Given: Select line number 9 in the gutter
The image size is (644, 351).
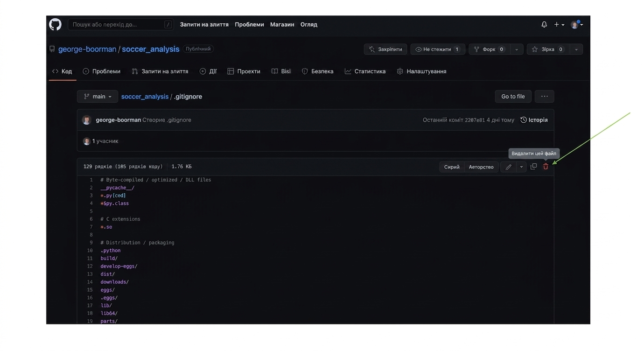Looking at the screenshot, I should tap(91, 243).
